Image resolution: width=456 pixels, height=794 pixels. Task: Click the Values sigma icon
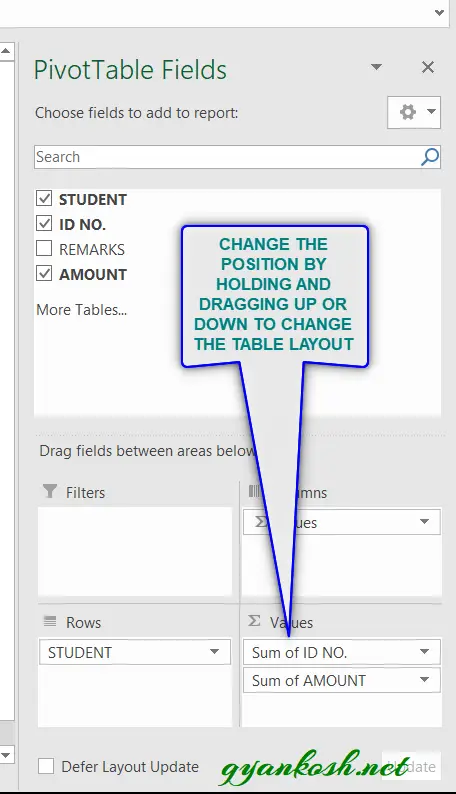pyautogui.click(x=254, y=621)
